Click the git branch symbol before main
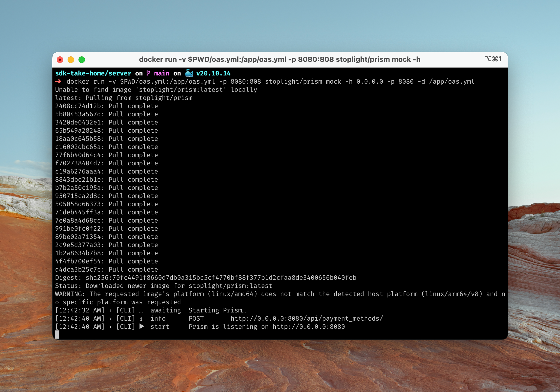560x392 pixels. [148, 73]
